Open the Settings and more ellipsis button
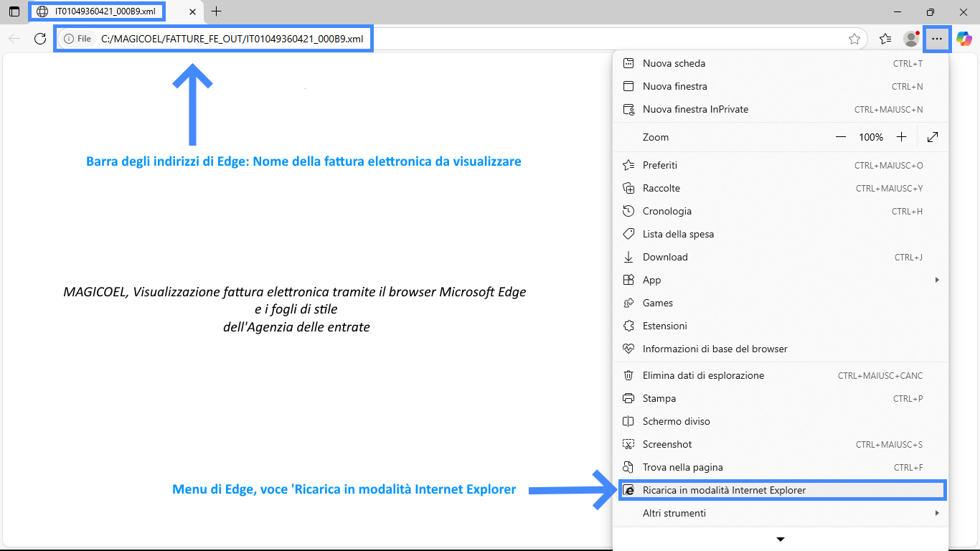The width and height of the screenshot is (980, 551). click(x=937, y=39)
